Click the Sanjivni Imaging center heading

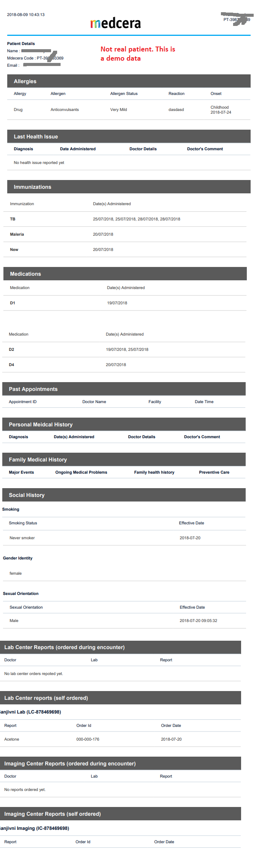(34, 828)
